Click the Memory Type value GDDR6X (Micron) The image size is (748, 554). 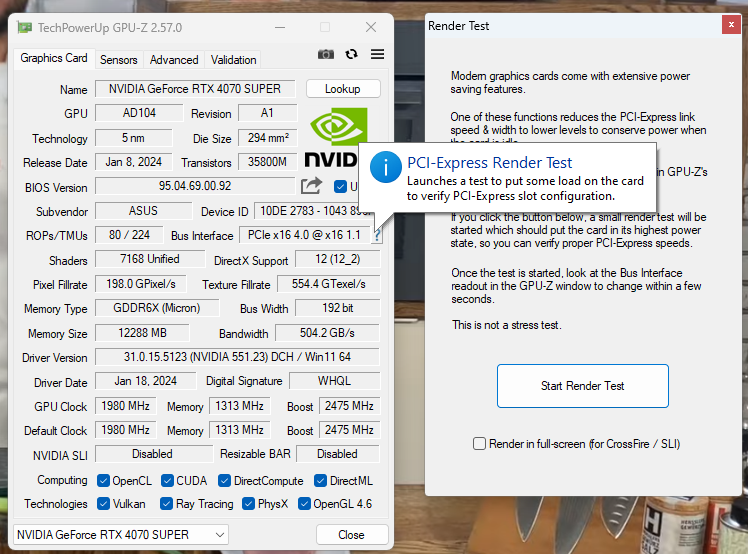coord(157,308)
